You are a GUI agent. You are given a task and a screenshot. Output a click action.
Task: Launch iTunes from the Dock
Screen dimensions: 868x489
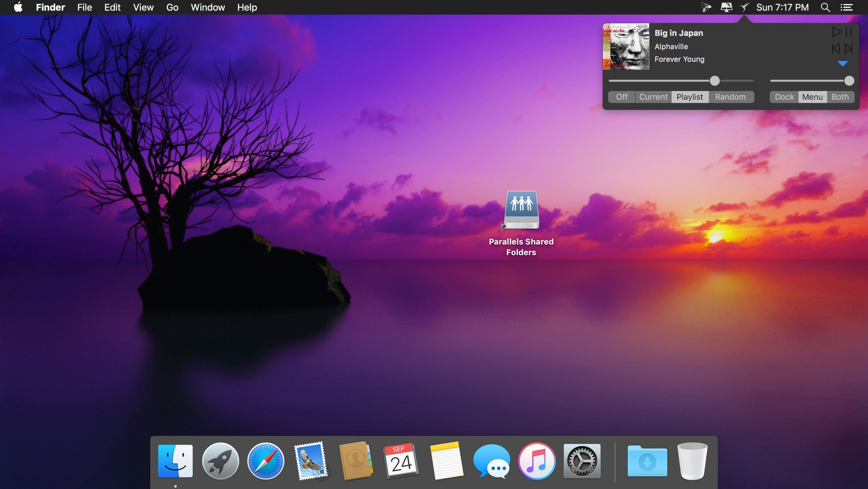[536, 461]
